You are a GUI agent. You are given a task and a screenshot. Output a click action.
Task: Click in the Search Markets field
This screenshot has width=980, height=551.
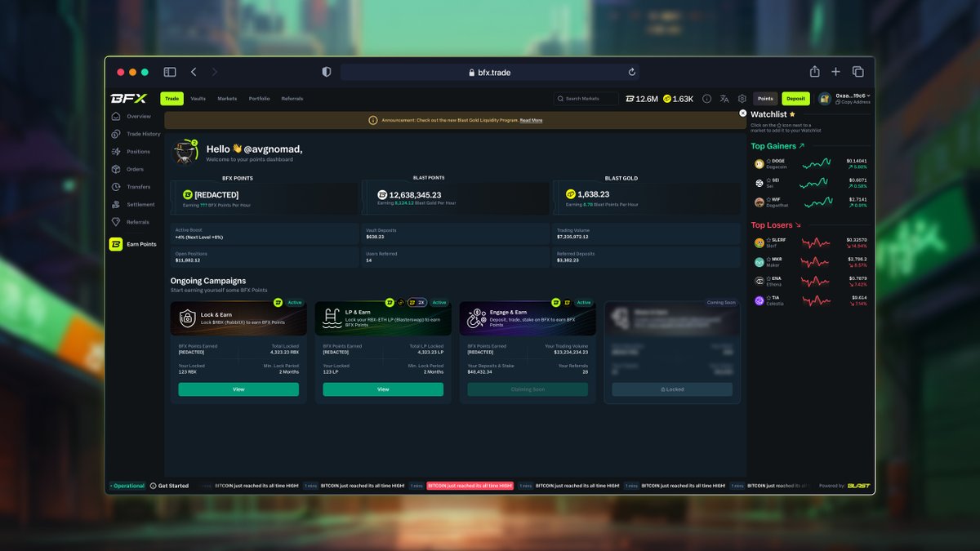(x=587, y=99)
